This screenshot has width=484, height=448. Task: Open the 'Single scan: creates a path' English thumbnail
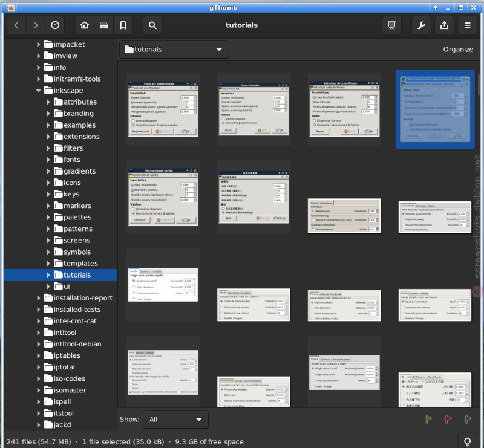point(163,285)
